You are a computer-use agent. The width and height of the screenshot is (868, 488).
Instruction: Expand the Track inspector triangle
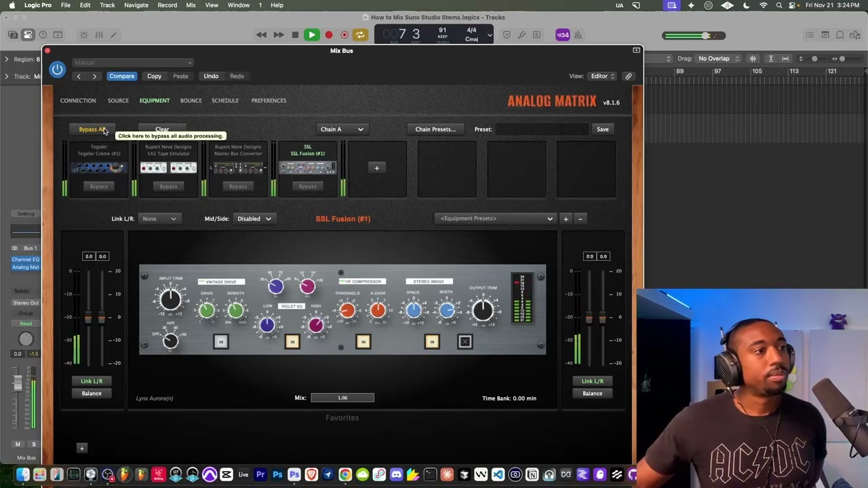(x=7, y=76)
